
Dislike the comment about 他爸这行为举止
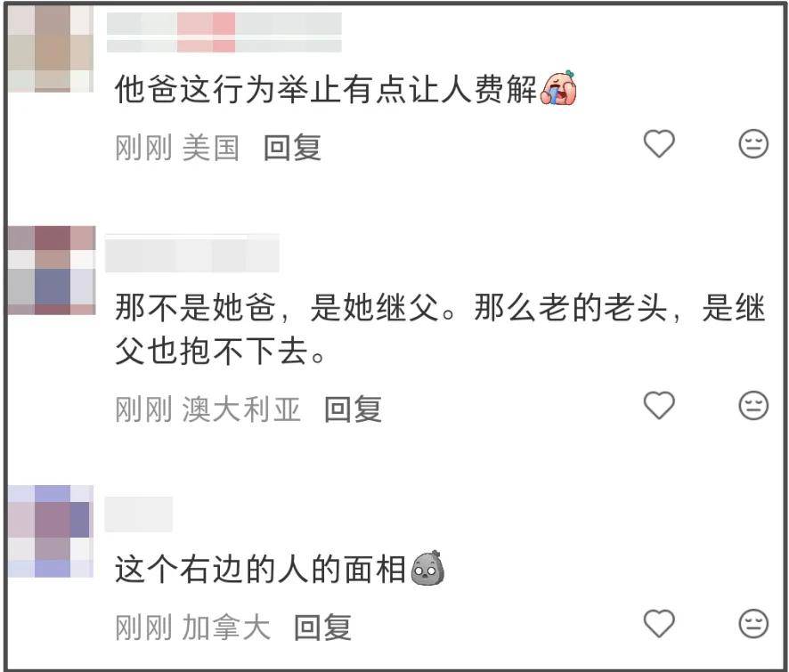[x=753, y=144]
